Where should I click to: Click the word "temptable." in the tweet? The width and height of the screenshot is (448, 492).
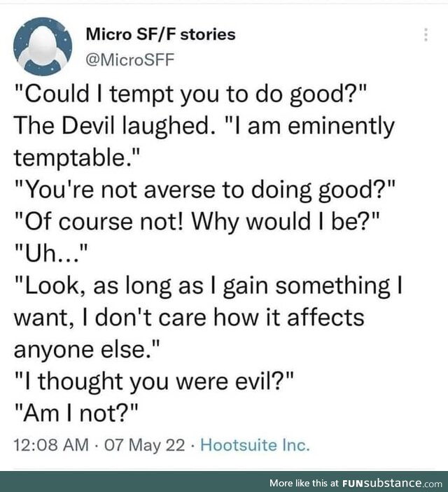(76, 158)
